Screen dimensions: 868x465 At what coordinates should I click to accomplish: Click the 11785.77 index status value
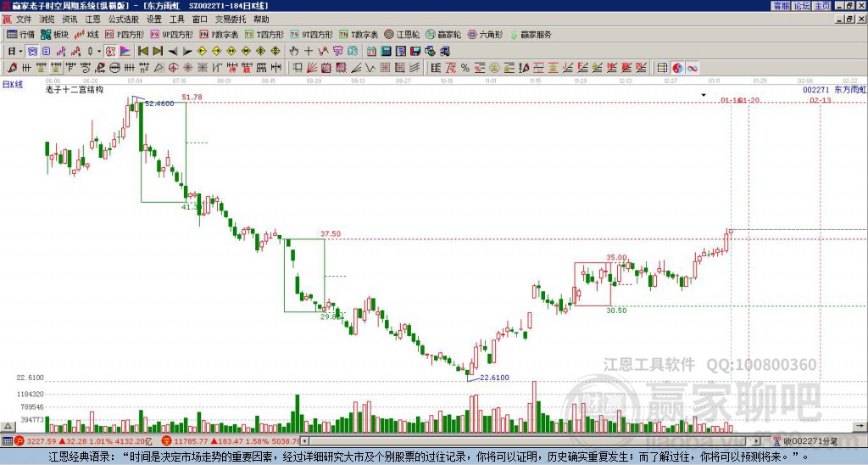click(x=191, y=441)
